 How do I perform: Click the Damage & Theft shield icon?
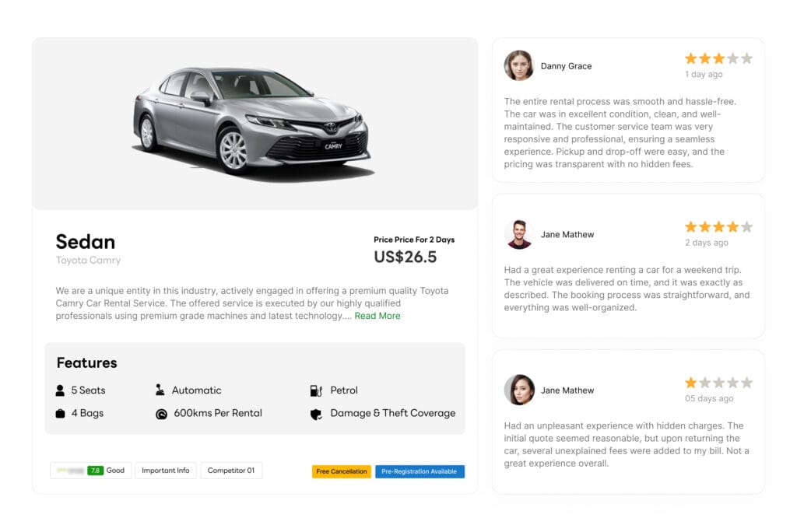[x=316, y=414]
